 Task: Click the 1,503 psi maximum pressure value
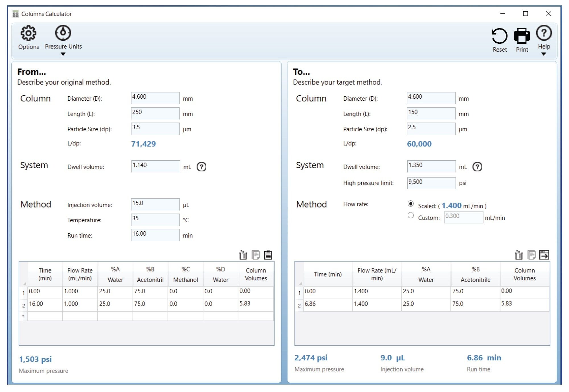[35, 359]
